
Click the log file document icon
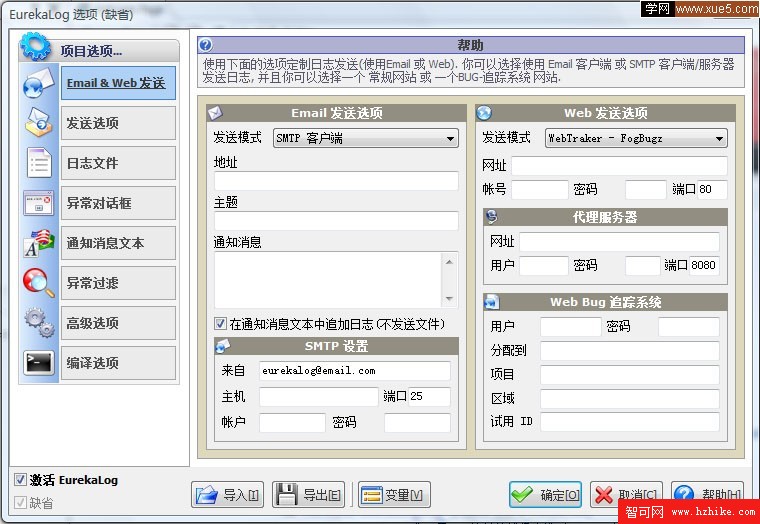coord(39,163)
